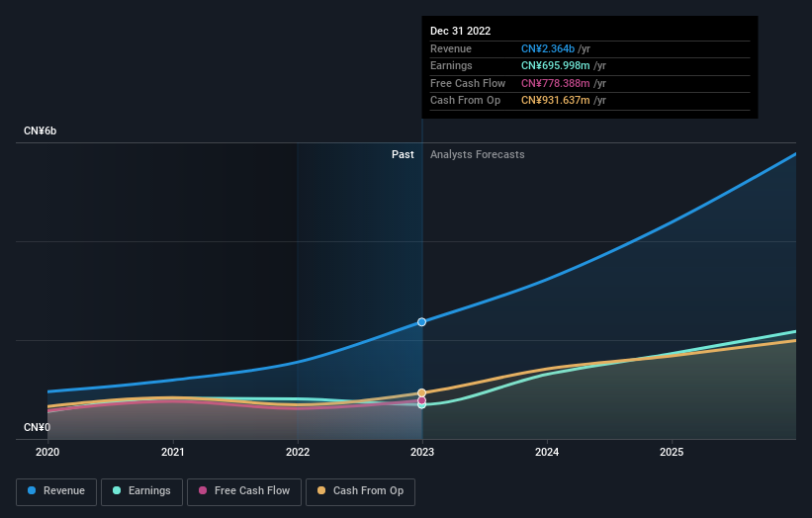Click the Dec 31 2022 tooltip date
The height and width of the screenshot is (518, 812).
click(x=460, y=31)
